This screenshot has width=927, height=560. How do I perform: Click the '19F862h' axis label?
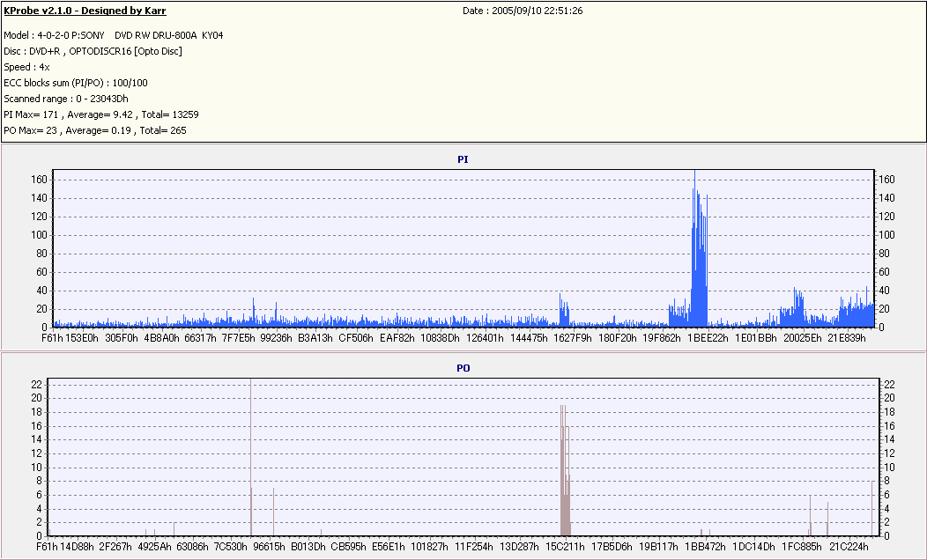[662, 338]
